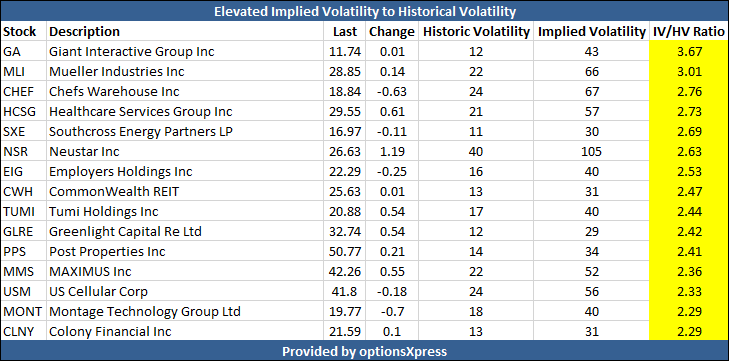
Task: Click the IV/HV Ratio column header
Action: [x=689, y=31]
